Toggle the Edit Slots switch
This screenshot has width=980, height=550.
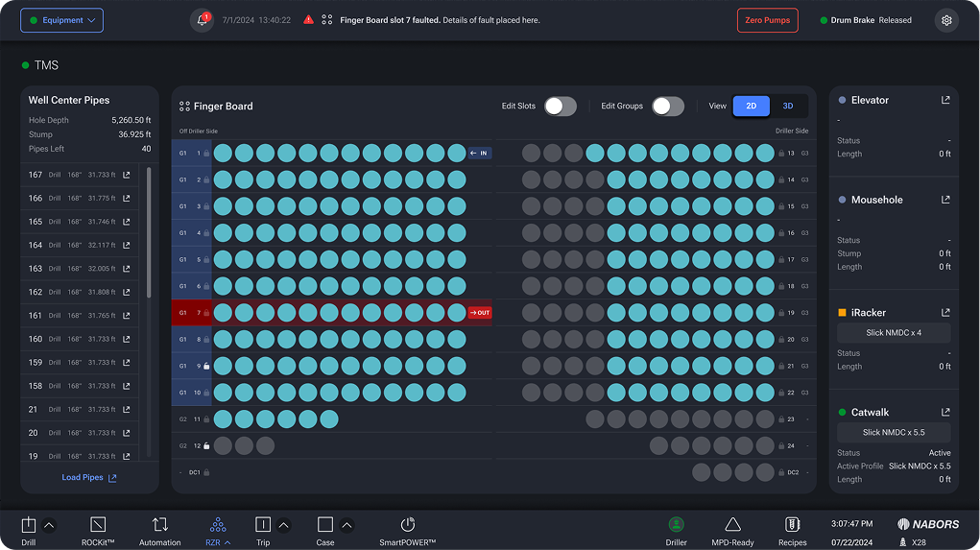[560, 107]
